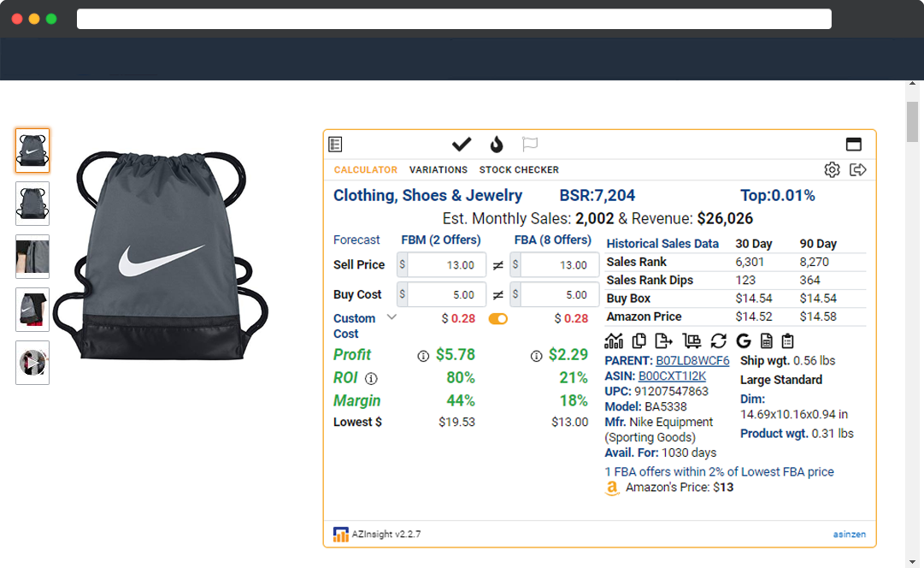Click the main Nike drawstring bag image

[161, 256]
